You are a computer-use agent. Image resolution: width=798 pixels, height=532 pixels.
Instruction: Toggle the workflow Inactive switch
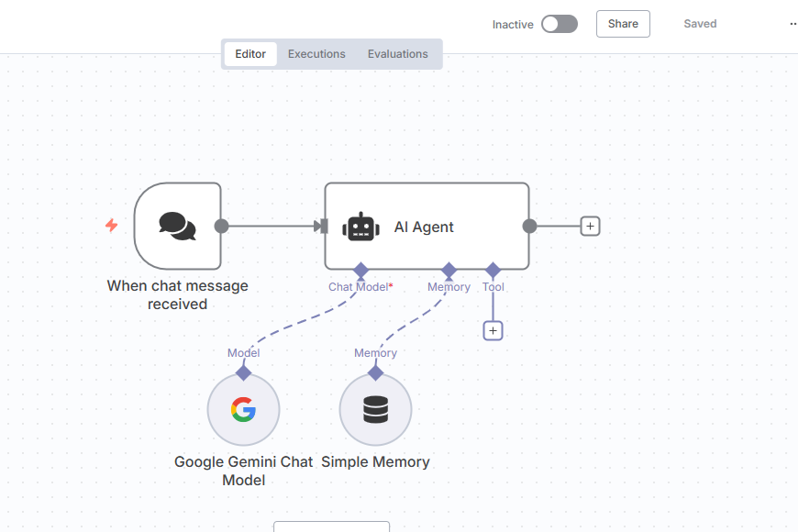tap(560, 24)
